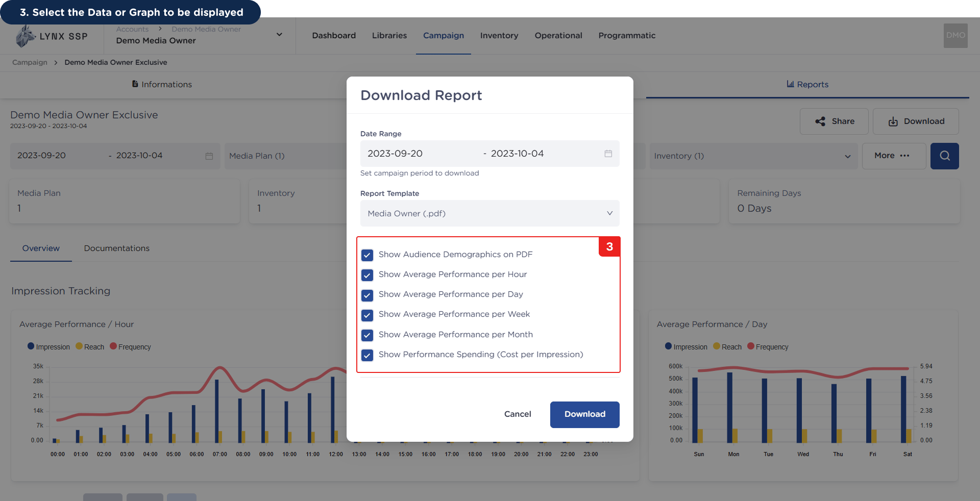The width and height of the screenshot is (980, 501).
Task: Select the Campaign menu item
Action: [444, 36]
